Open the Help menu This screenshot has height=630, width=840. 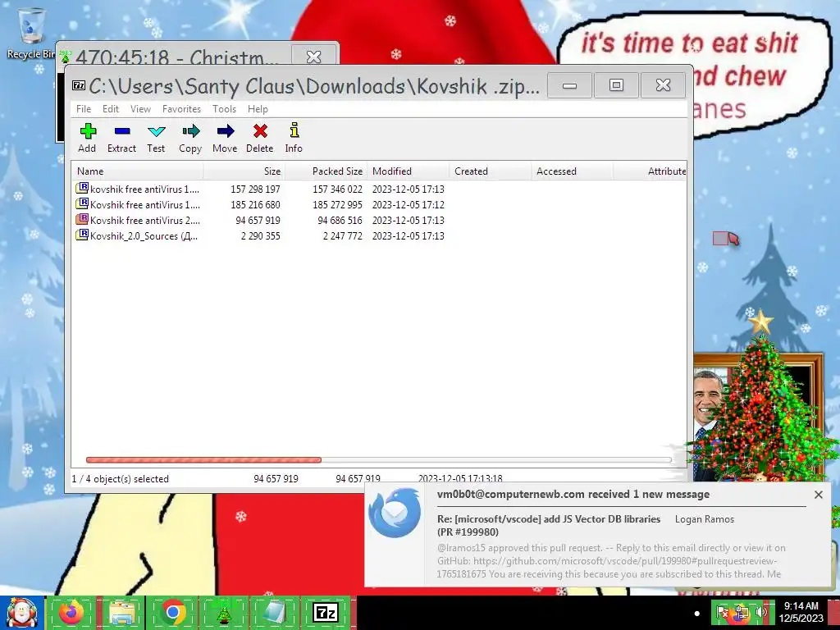258,109
